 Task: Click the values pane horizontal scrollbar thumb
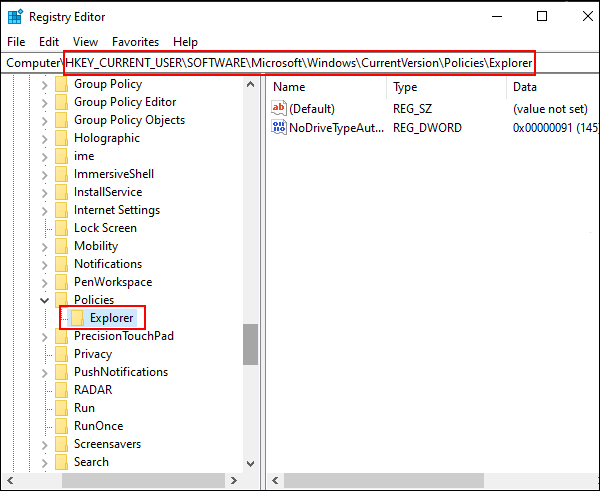pyautogui.click(x=384, y=480)
